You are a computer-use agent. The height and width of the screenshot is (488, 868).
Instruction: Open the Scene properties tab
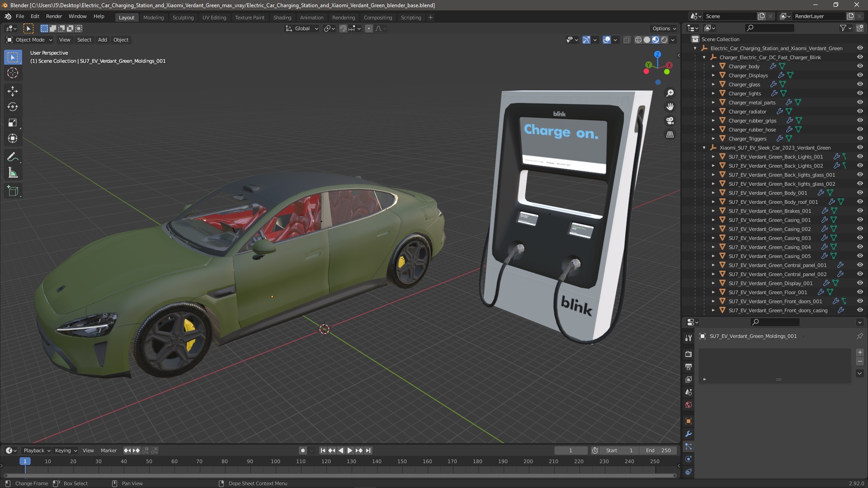[689, 392]
